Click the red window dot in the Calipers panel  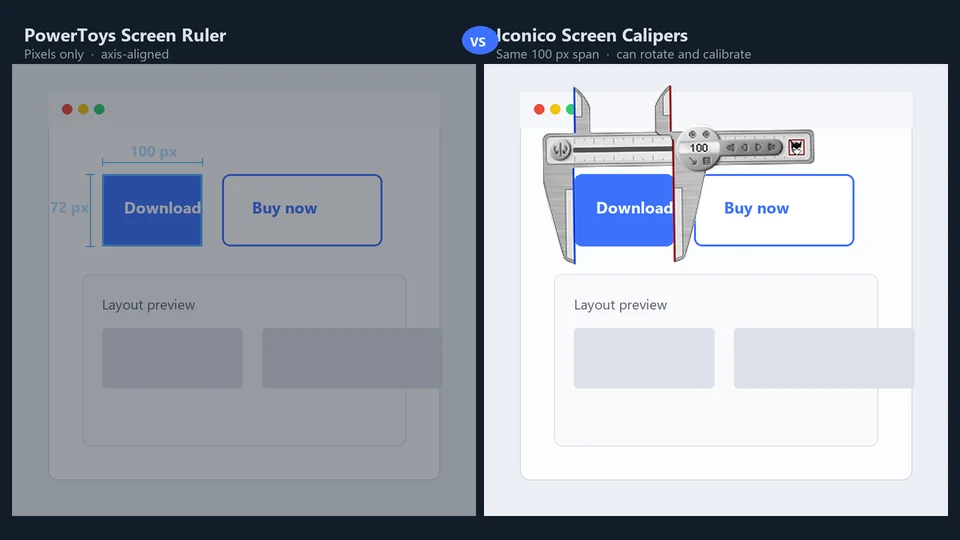tap(539, 109)
